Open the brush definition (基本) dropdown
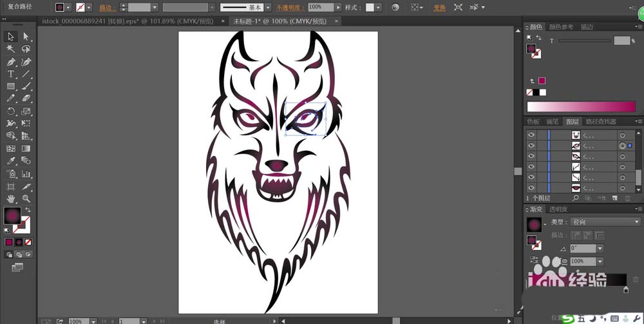 (267, 7)
